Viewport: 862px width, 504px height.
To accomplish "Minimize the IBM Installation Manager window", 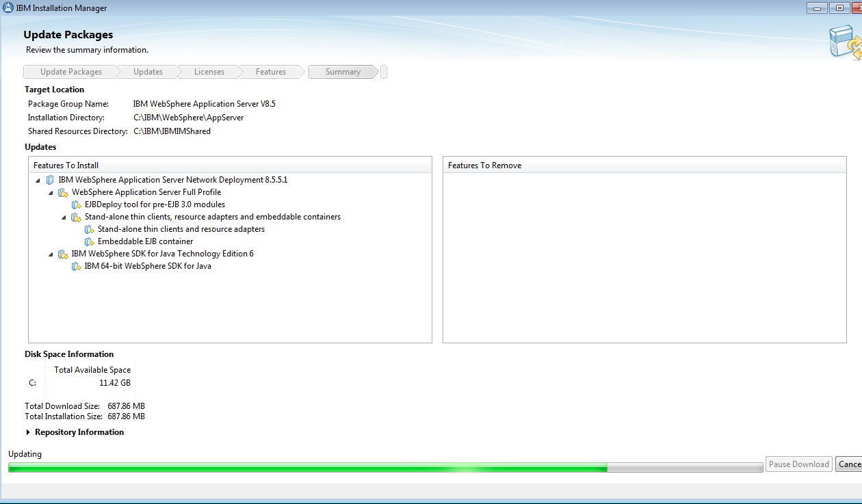I will point(817,8).
